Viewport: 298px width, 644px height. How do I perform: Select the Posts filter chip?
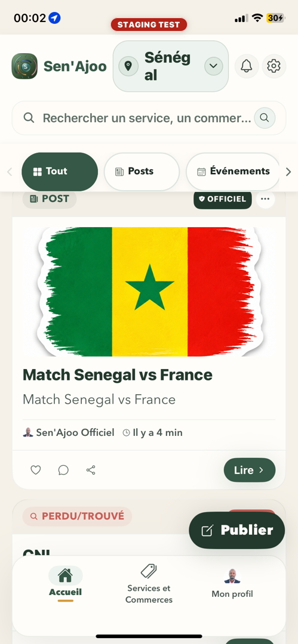[142, 172]
